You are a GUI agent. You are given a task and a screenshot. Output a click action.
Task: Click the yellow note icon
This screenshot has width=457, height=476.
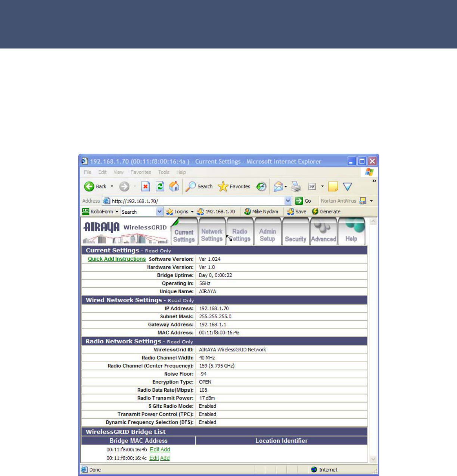(x=333, y=187)
